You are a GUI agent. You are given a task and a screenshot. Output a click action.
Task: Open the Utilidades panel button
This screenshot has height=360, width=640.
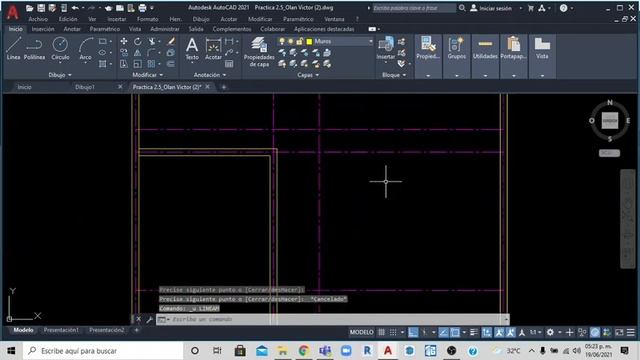485,56
